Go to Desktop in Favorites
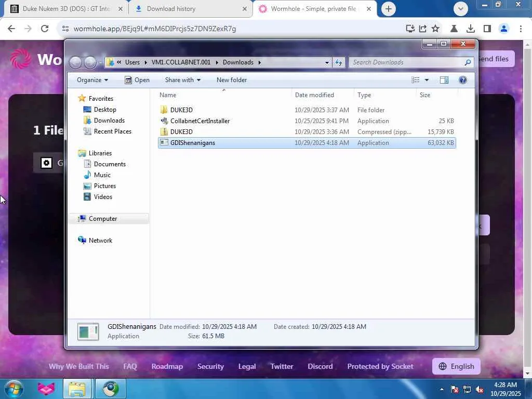 (105, 110)
